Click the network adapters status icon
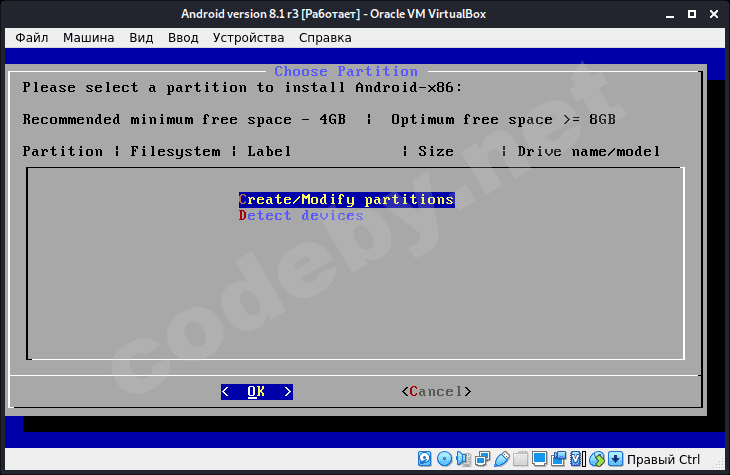This screenshot has height=475, width=730. point(482,459)
